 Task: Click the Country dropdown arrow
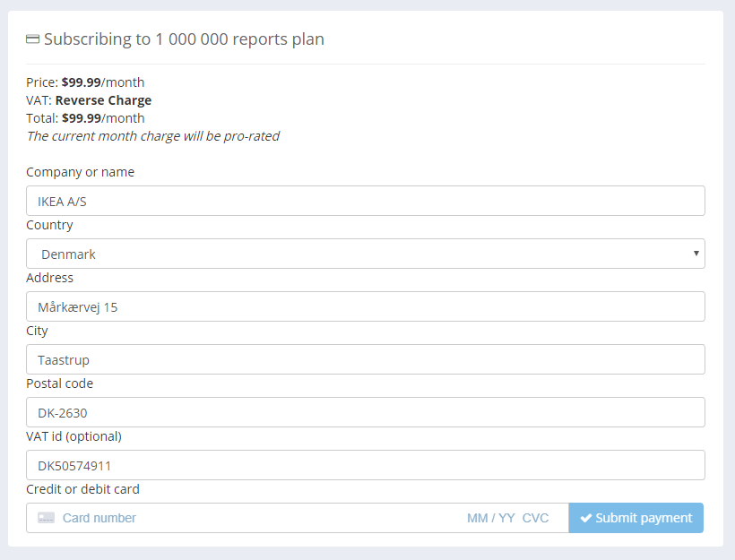pos(696,254)
